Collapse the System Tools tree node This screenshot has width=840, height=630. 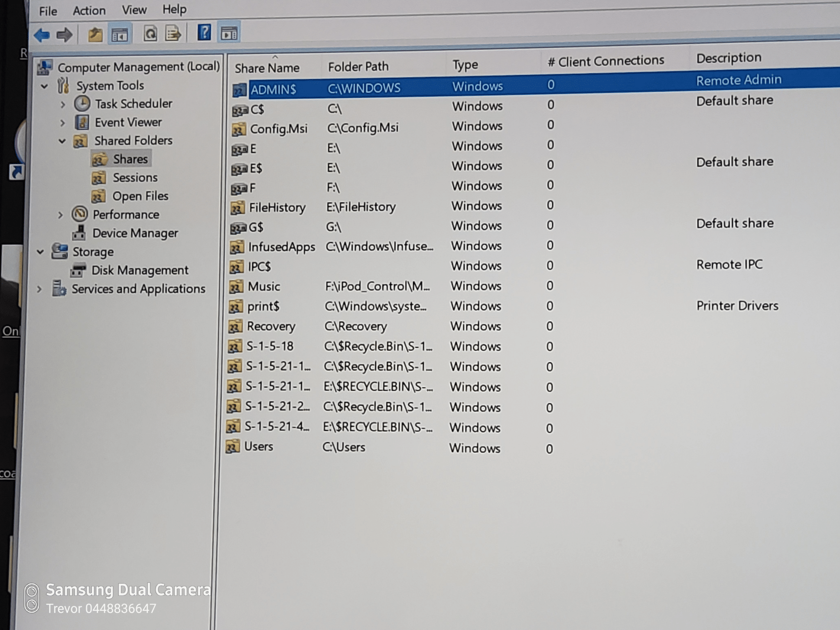(x=44, y=87)
